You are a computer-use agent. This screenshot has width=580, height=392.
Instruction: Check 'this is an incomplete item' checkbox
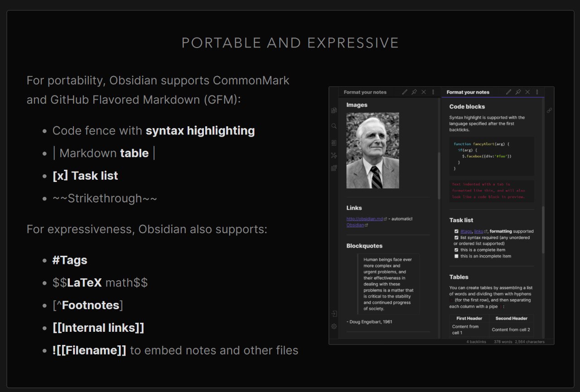(x=456, y=256)
